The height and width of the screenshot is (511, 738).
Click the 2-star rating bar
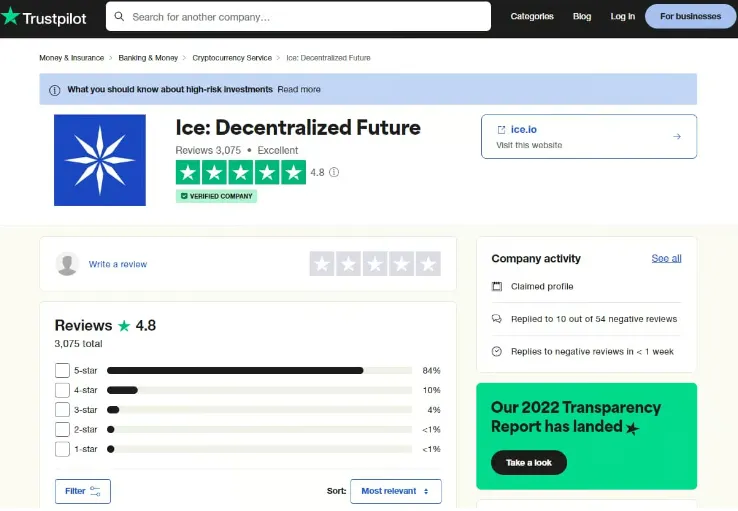coord(259,430)
